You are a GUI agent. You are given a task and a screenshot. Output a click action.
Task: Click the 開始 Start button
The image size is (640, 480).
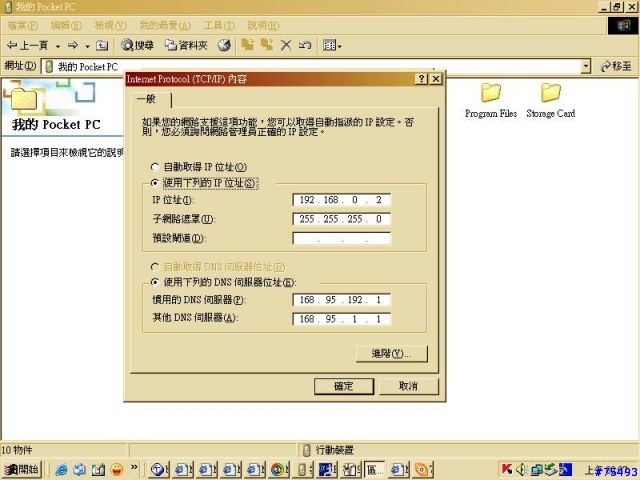[x=22, y=469]
